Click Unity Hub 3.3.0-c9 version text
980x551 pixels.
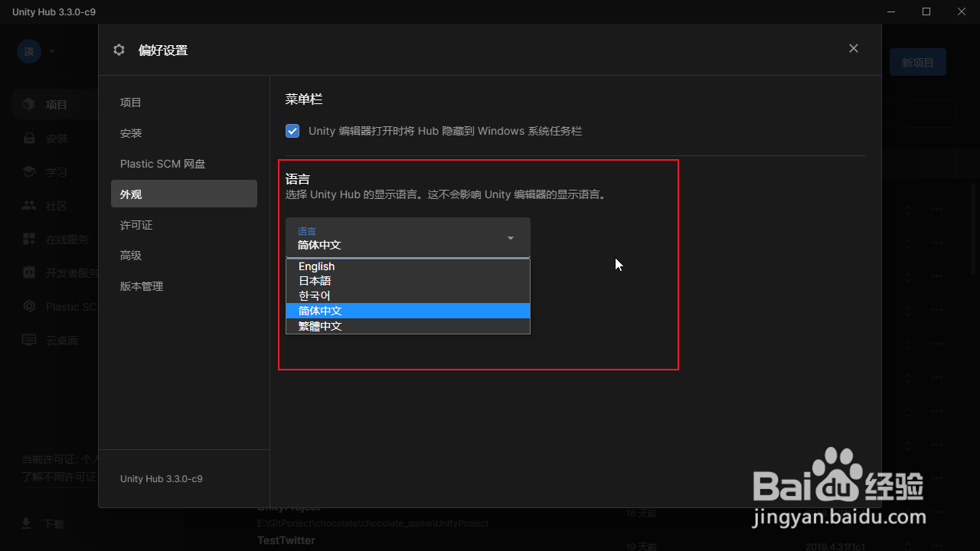point(162,479)
